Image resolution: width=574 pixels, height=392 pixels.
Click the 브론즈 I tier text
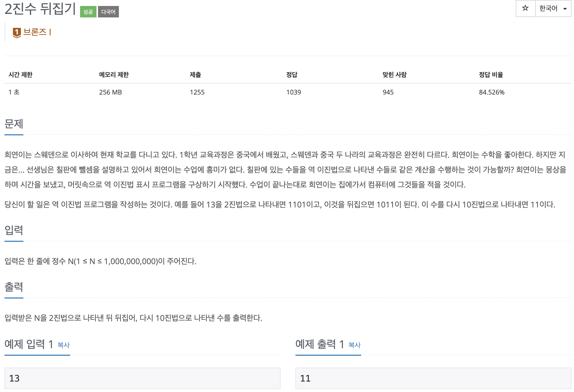37,32
